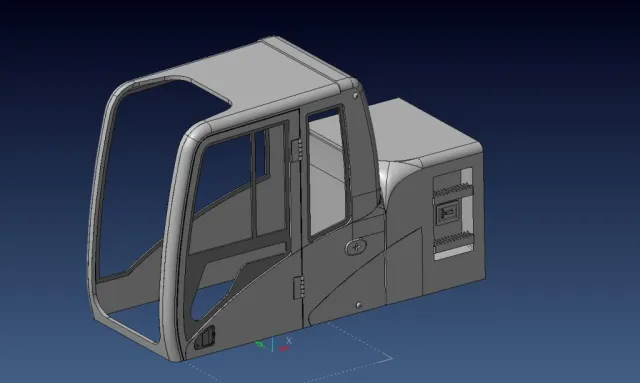Click the upper door hinge
Image resolution: width=640 pixels, height=383 pixels.
(297, 149)
